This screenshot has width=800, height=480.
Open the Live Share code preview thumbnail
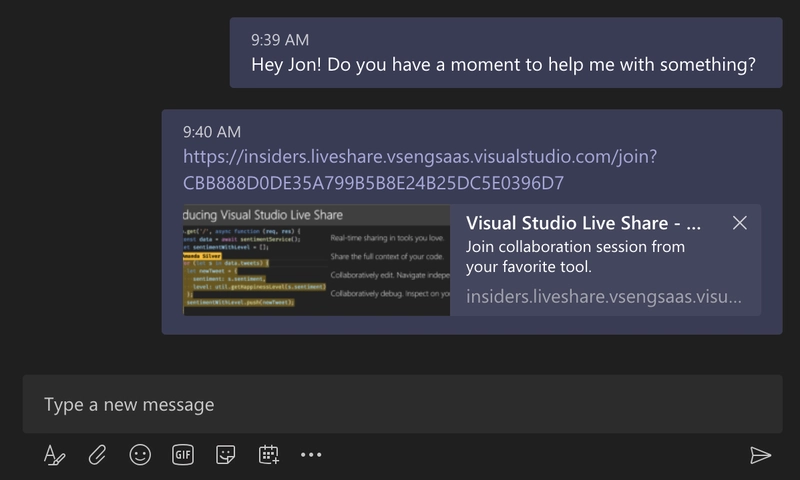point(316,260)
